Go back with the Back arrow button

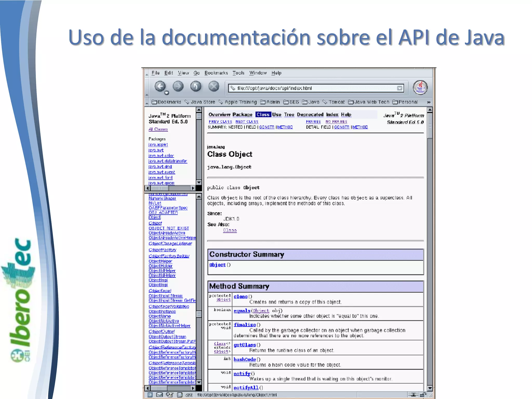[x=160, y=87]
